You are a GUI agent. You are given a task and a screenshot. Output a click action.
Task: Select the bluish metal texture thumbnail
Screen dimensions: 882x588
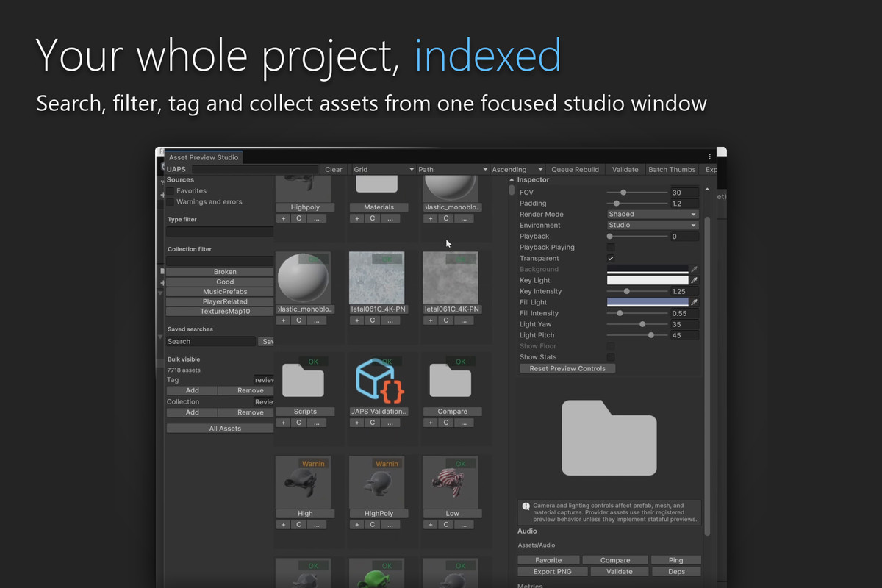pyautogui.click(x=376, y=278)
